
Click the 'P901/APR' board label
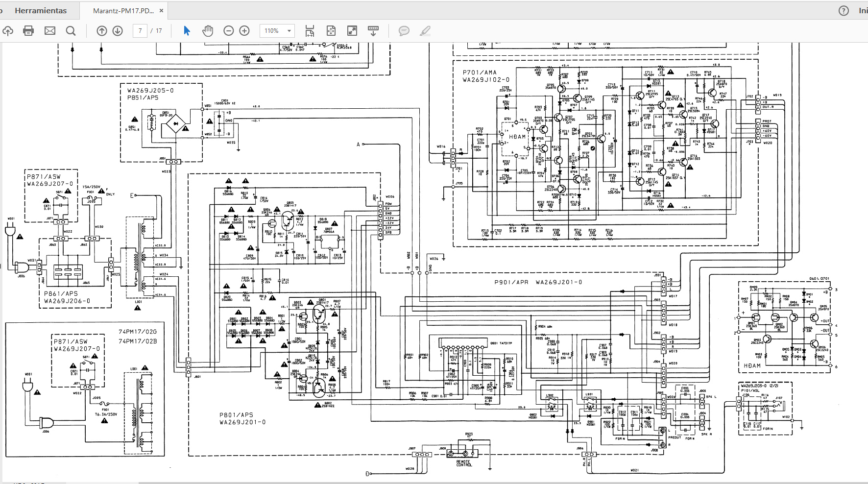pyautogui.click(x=511, y=282)
